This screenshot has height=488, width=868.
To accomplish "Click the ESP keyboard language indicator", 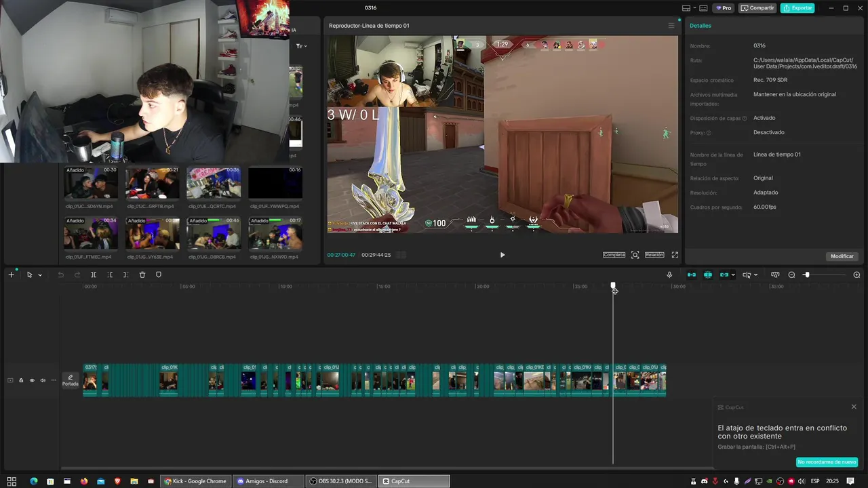I will [815, 481].
